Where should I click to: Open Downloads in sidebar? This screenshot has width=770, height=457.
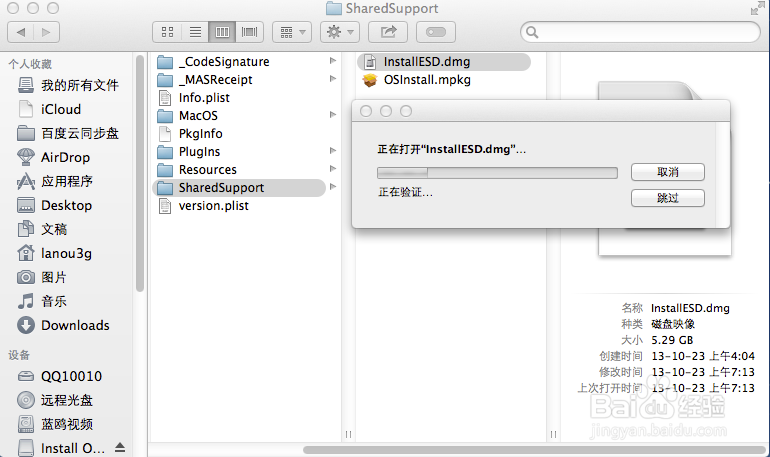(63, 325)
